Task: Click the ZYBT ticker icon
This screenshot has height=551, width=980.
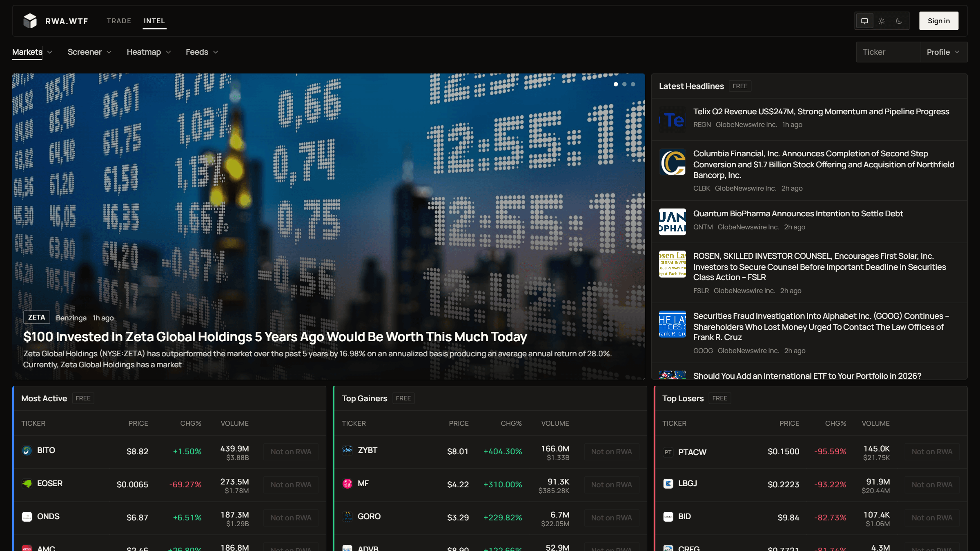Action: pos(347,451)
